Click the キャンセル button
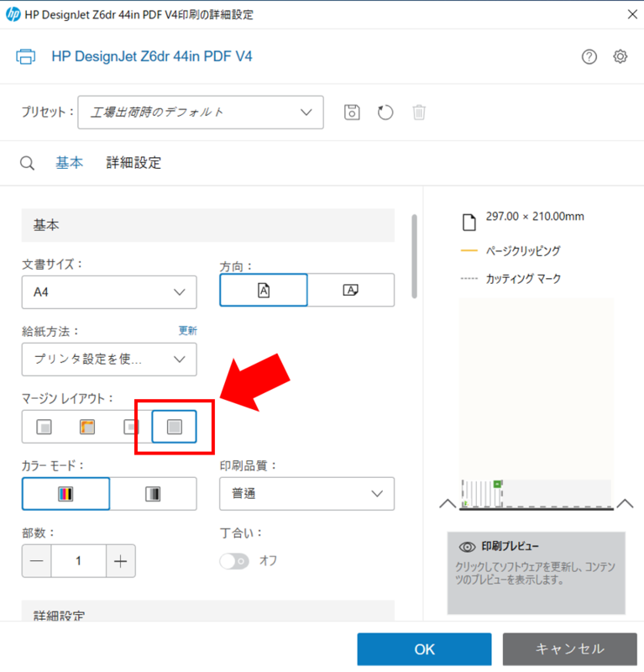644x672 pixels. [x=570, y=648]
